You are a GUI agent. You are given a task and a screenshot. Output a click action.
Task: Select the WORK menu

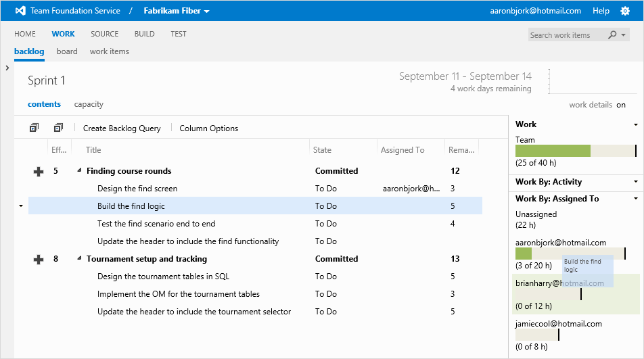(x=64, y=34)
